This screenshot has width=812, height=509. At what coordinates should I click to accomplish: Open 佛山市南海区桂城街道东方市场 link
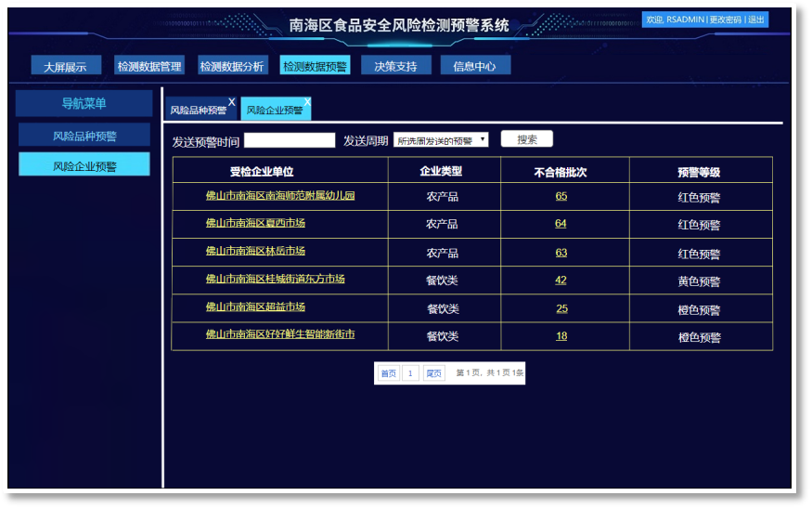pos(275,280)
